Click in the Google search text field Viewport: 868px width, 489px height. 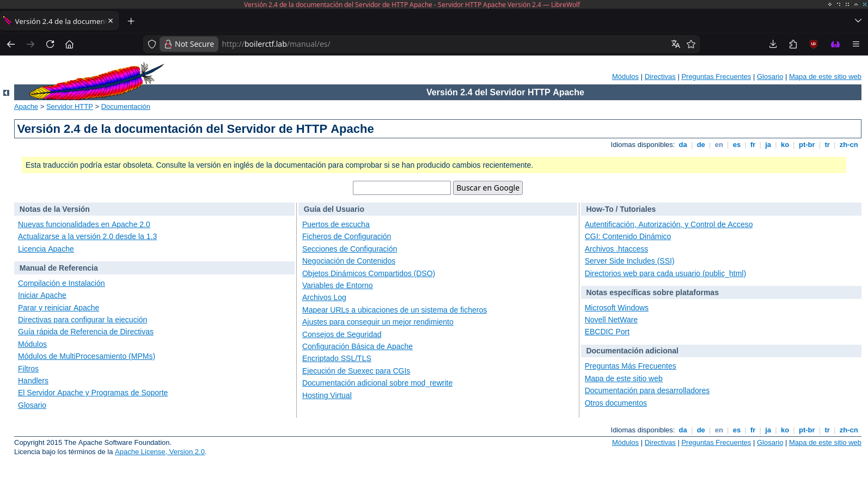[401, 188]
